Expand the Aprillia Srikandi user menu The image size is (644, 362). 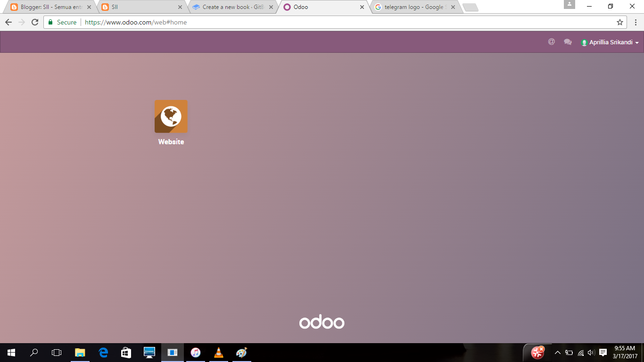(x=610, y=42)
